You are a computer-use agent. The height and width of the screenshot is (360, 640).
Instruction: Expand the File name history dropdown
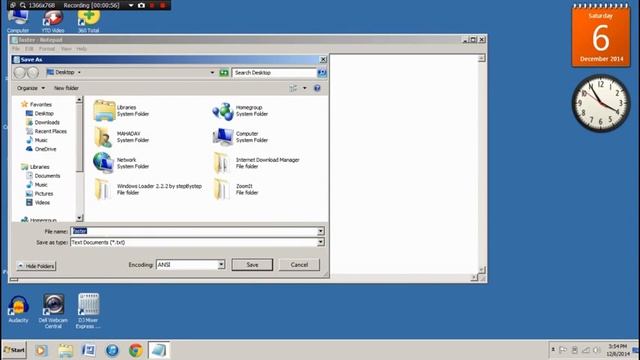tap(321, 231)
